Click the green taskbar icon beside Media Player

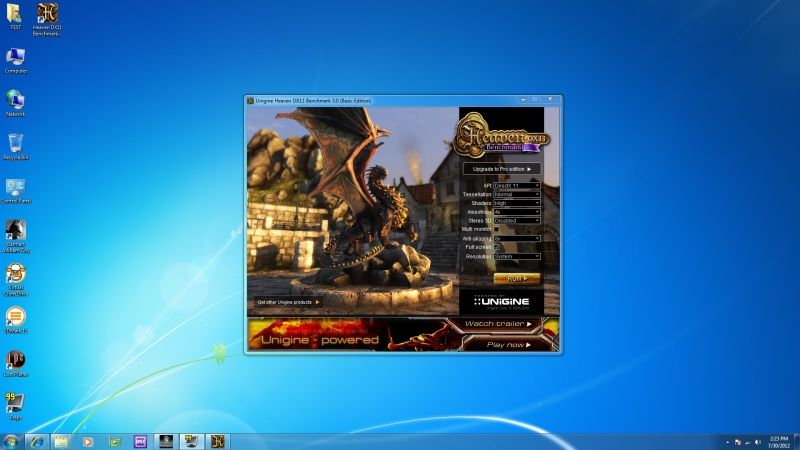(x=114, y=442)
